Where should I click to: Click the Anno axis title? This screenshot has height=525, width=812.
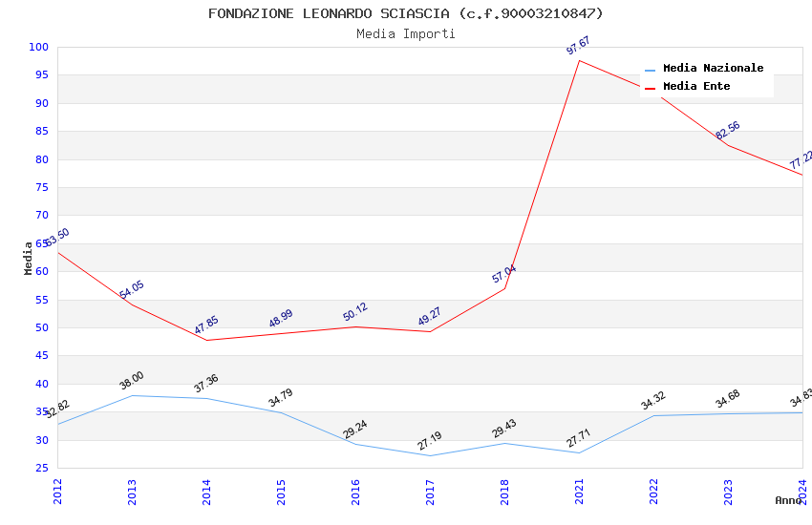(x=788, y=500)
